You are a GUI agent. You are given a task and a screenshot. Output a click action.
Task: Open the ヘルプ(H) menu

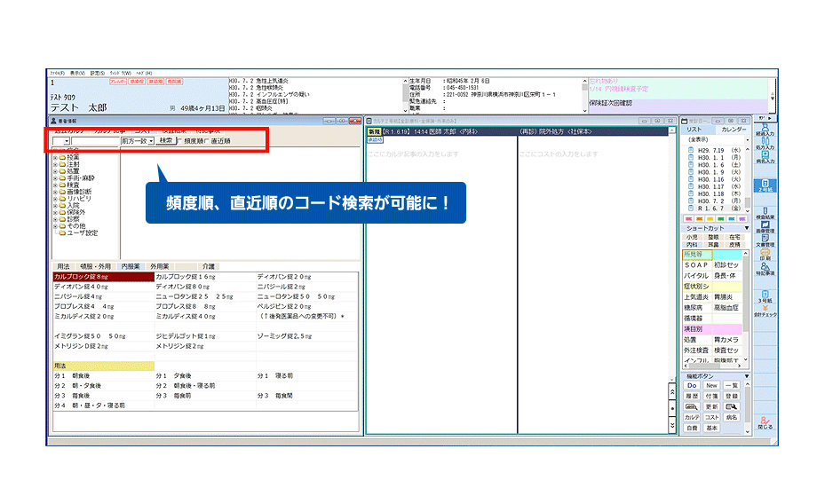(145, 74)
